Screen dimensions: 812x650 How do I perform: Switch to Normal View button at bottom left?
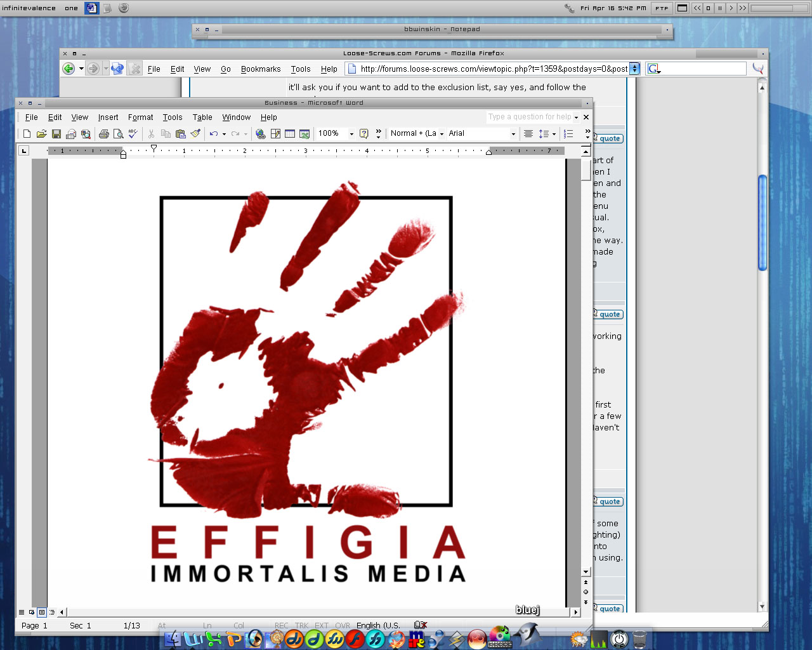(x=22, y=612)
